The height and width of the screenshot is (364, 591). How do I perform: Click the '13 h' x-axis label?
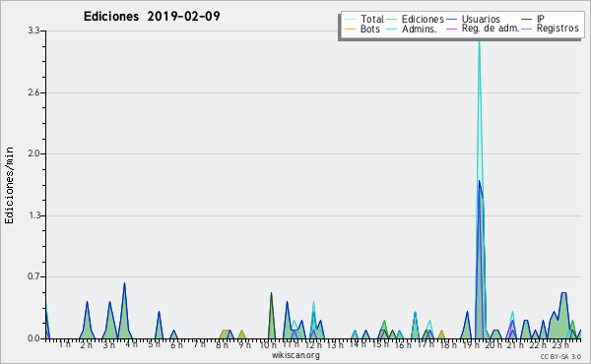335,345
